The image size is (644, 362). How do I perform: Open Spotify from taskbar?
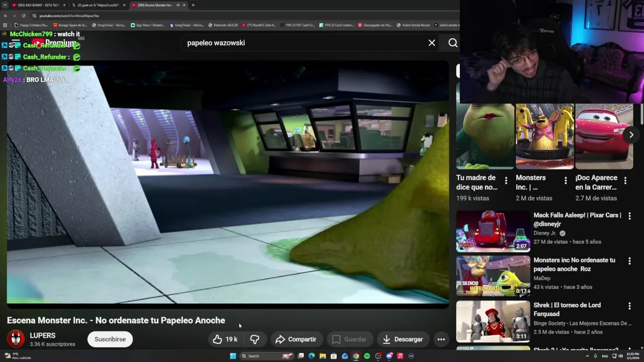367,356
